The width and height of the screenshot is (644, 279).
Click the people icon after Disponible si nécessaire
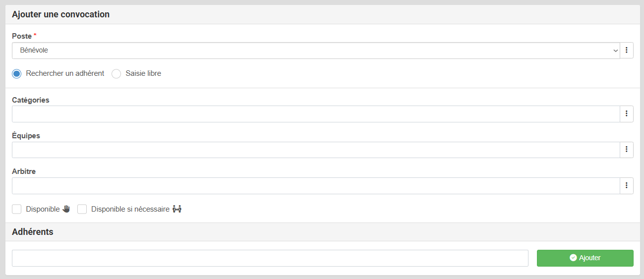point(177,209)
